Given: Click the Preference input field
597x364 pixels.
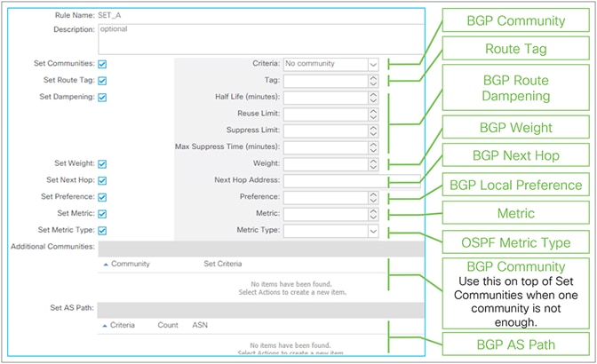Looking at the screenshot, I should (x=326, y=198).
